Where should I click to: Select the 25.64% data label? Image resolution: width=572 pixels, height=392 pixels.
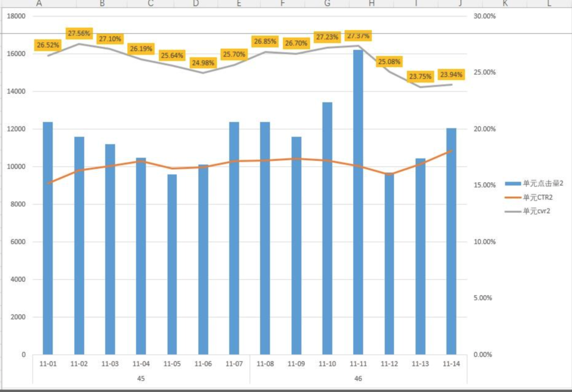click(172, 56)
